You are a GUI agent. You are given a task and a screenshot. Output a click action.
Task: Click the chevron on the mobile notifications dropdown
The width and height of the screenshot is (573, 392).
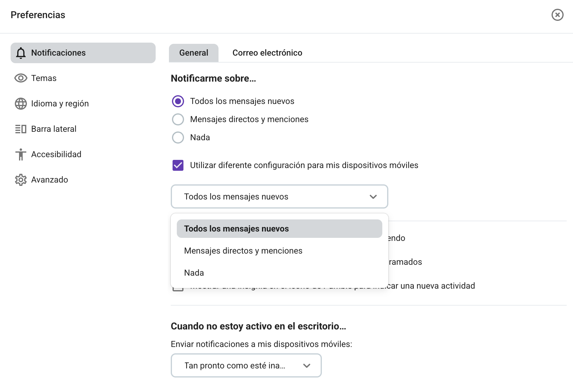(373, 196)
